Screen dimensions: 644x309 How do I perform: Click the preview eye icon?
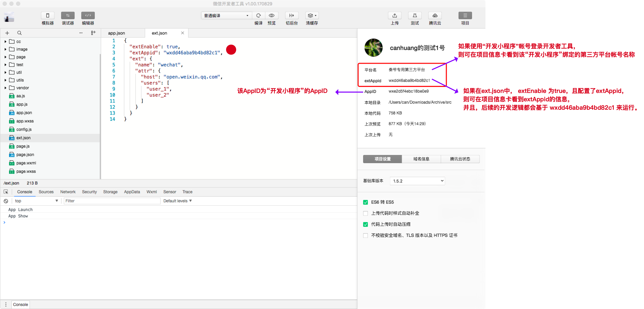tap(271, 15)
